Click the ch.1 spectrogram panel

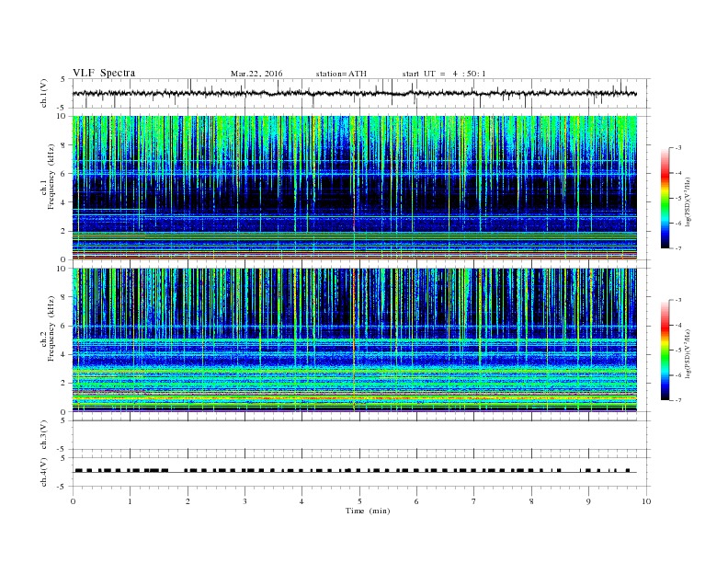354,188
